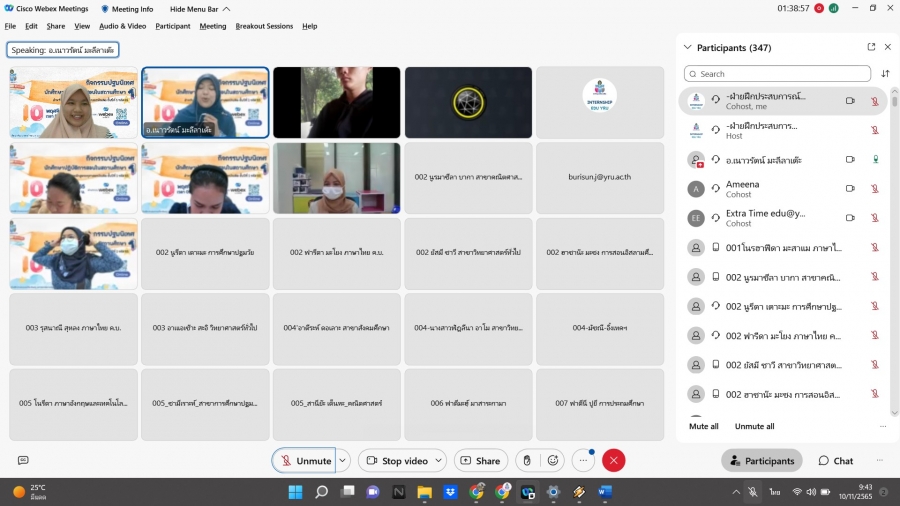The width and height of the screenshot is (900, 506).
Task: Expand the video options arrow beside Stop video
Action: [x=438, y=461]
